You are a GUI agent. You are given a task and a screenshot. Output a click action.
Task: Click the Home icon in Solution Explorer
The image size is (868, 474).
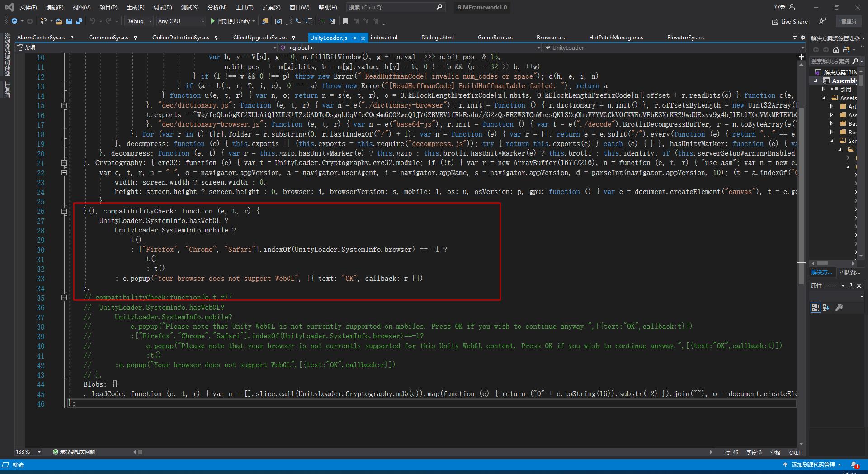(836, 50)
